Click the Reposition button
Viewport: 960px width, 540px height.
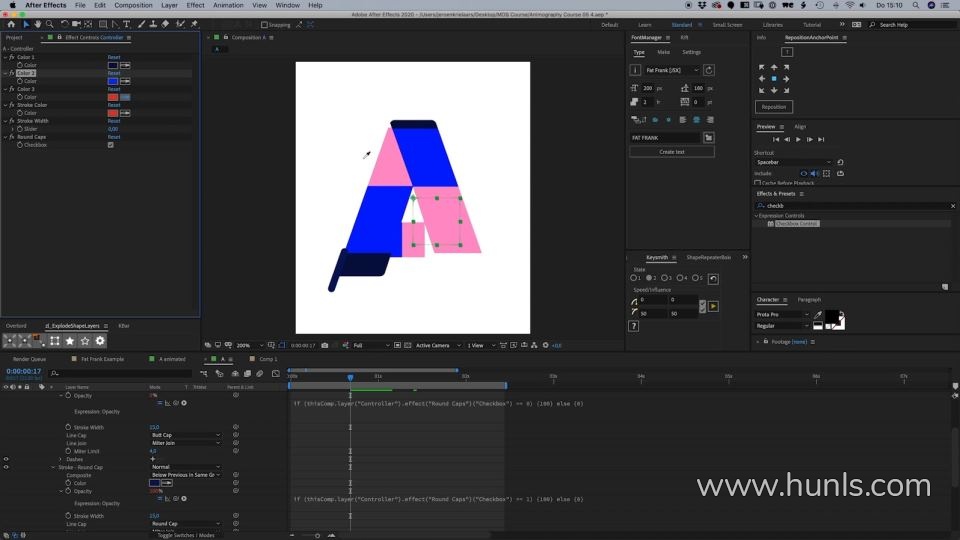773,107
